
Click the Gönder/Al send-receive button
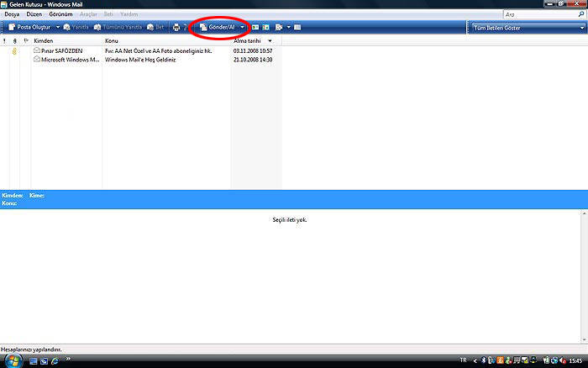click(217, 28)
